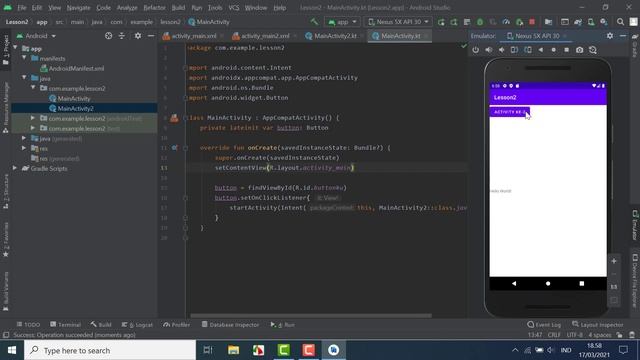Tap the phone screen Home navigation button
Image resolution: width=640 pixels, height=360 pixels.
(548, 283)
